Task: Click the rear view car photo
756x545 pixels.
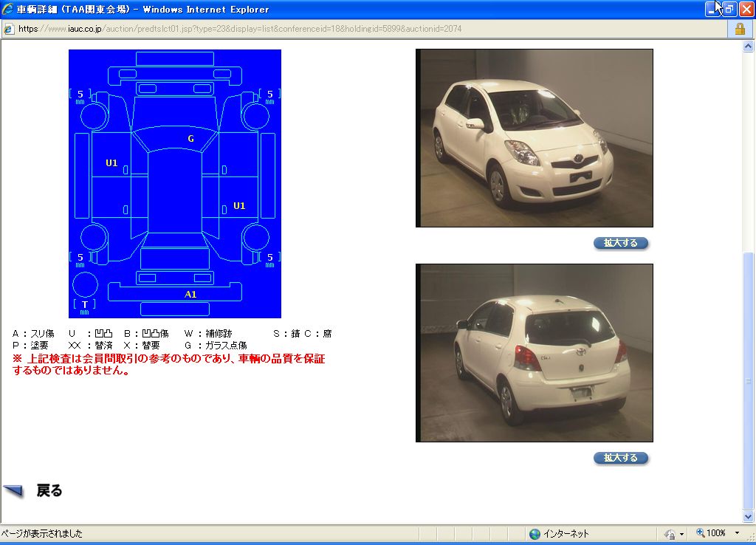Action: (x=535, y=353)
